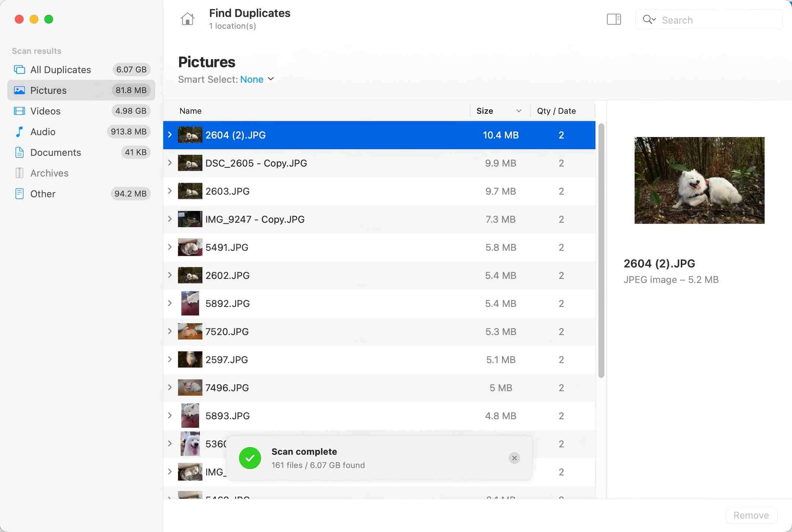
Task: Click the search magnifier dropdown icon
Action: click(x=649, y=20)
